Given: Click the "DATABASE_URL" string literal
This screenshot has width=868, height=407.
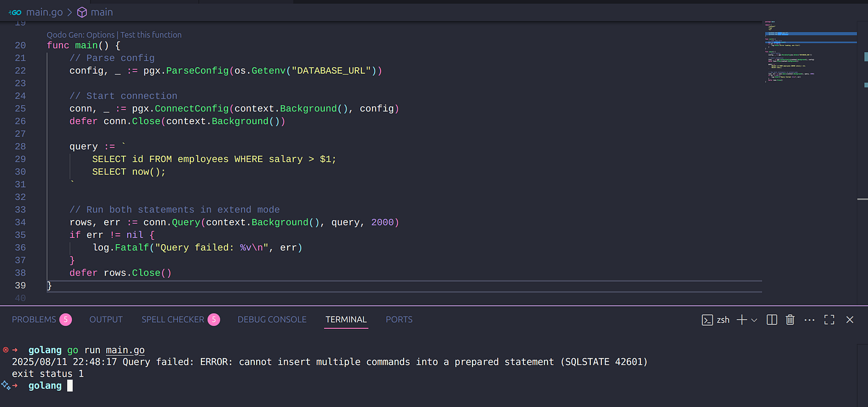Looking at the screenshot, I should pos(332,71).
